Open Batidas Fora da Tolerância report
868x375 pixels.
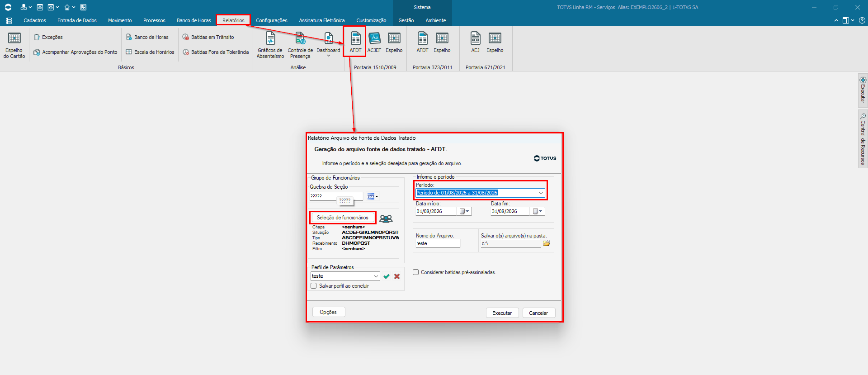216,52
